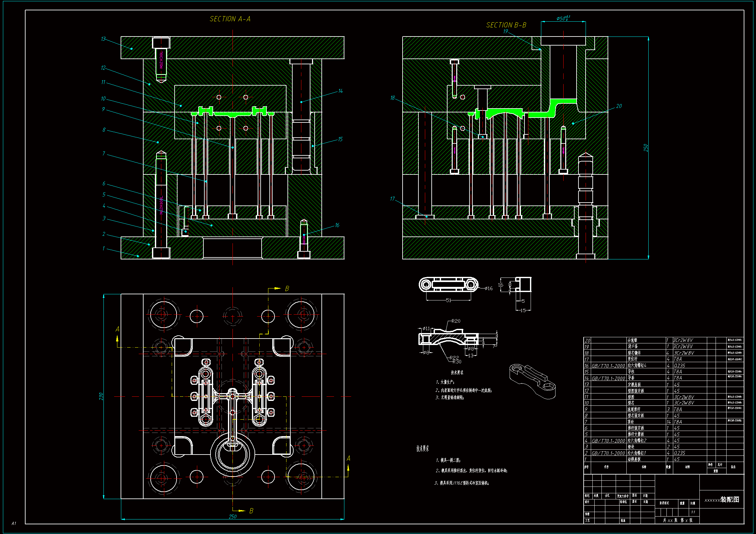The image size is (756, 534).
Task: Select parts list row 16 GB/T70.1-2000 cell
Action: [x=608, y=366]
